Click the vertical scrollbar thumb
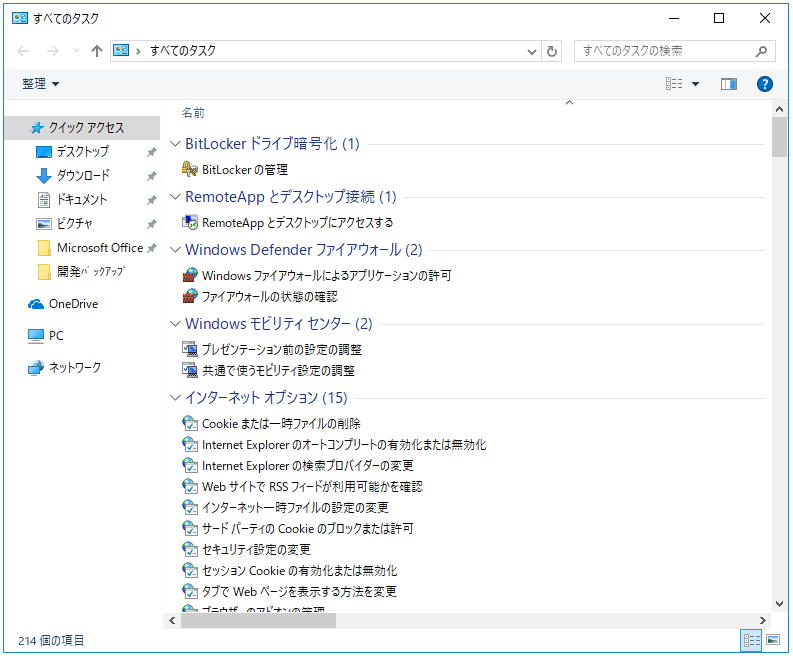The height and width of the screenshot is (656, 793). (x=779, y=137)
